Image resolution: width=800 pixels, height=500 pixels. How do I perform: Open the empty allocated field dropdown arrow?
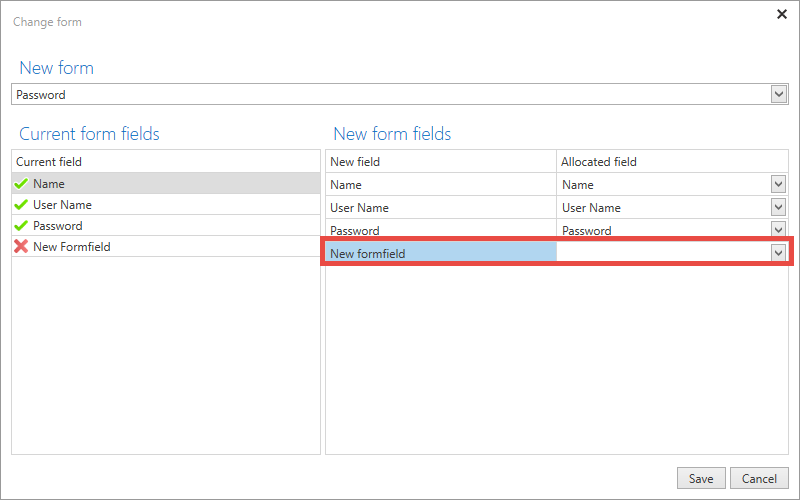pyautogui.click(x=778, y=253)
